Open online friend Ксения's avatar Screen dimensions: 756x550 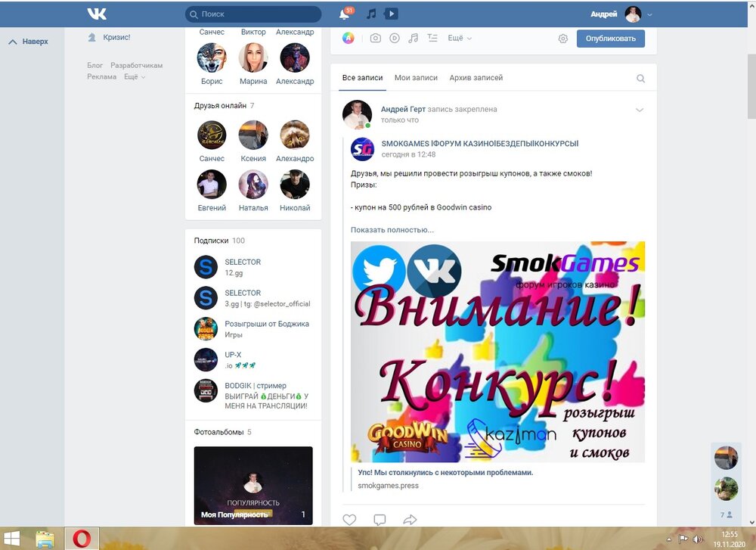tap(253, 135)
